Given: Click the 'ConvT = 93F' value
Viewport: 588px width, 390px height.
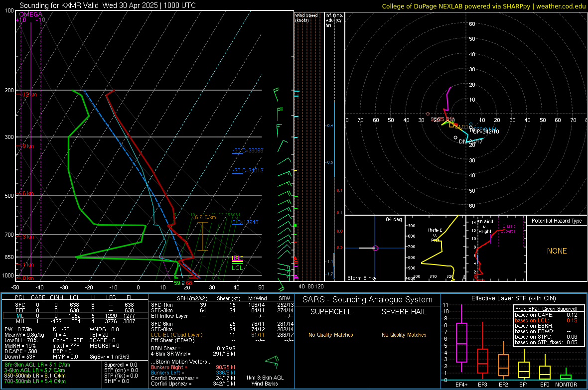Looking at the screenshot, I should click(68, 341).
